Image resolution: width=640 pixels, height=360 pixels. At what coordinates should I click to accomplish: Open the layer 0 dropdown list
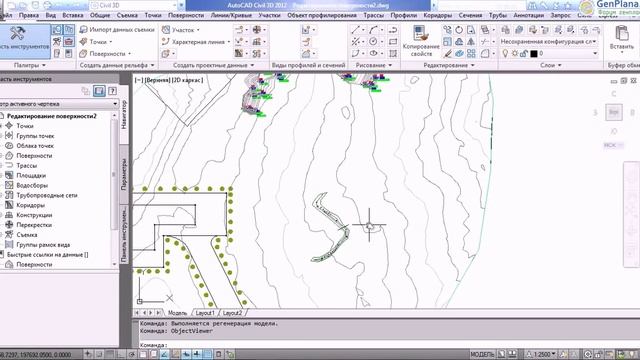[595, 53]
